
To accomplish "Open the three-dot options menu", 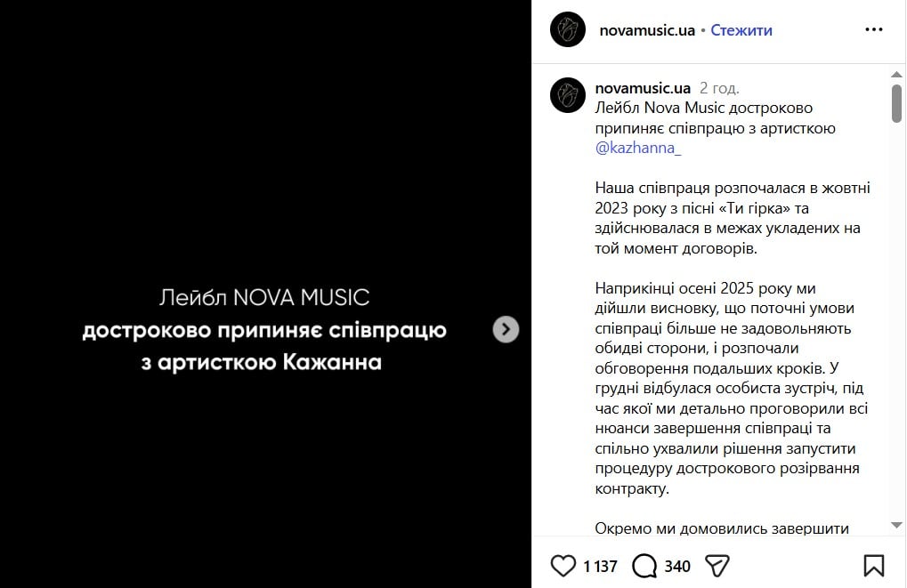I will (875, 29).
